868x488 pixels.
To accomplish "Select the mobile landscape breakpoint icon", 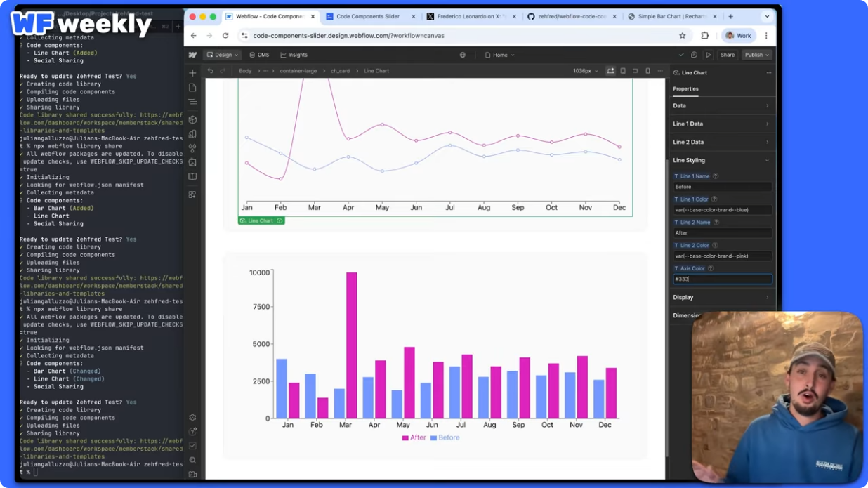I will pyautogui.click(x=636, y=71).
